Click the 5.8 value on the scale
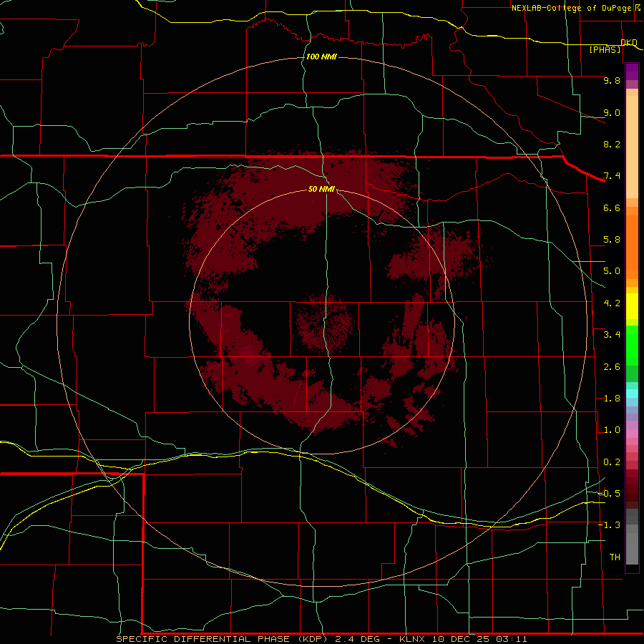Viewport: 644px width, 644px height. [x=612, y=240]
